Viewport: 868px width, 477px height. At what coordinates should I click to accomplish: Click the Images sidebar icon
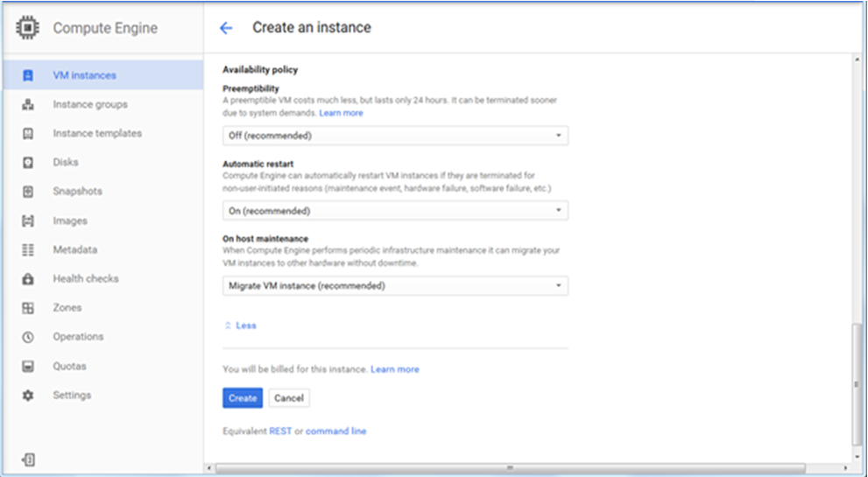28,221
